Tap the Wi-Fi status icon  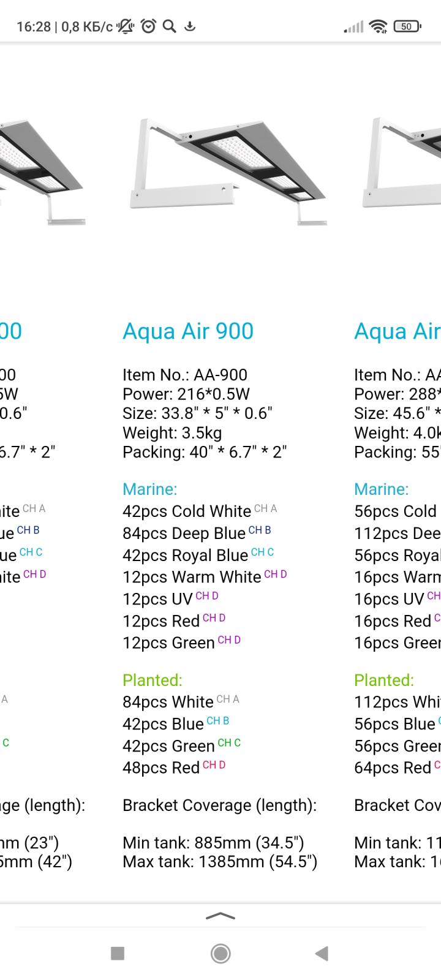[x=379, y=26]
